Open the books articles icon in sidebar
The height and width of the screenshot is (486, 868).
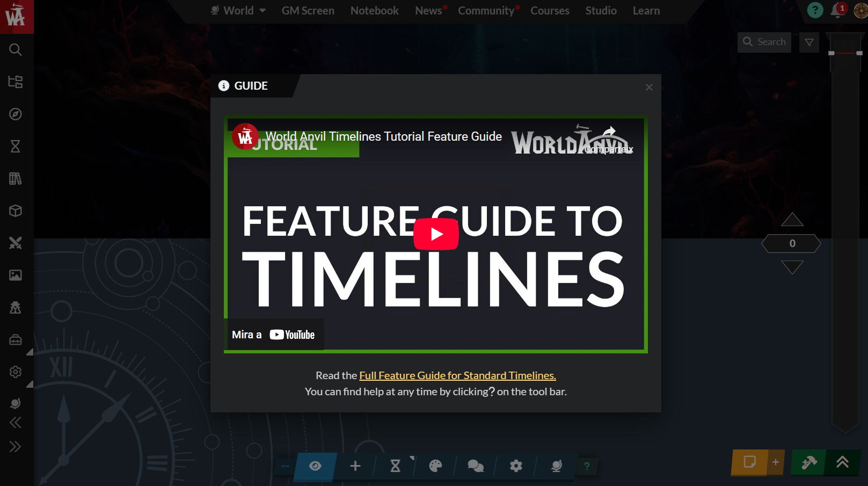pyautogui.click(x=16, y=178)
